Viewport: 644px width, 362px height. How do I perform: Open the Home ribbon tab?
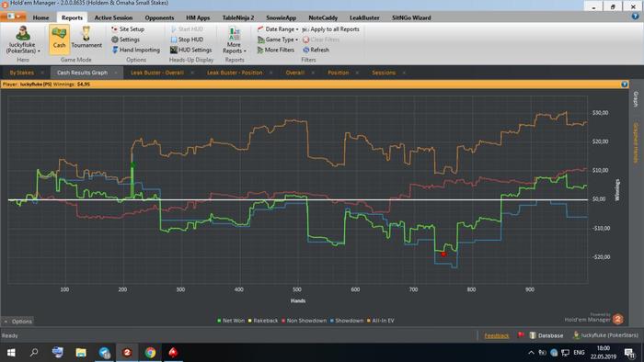(x=40, y=17)
